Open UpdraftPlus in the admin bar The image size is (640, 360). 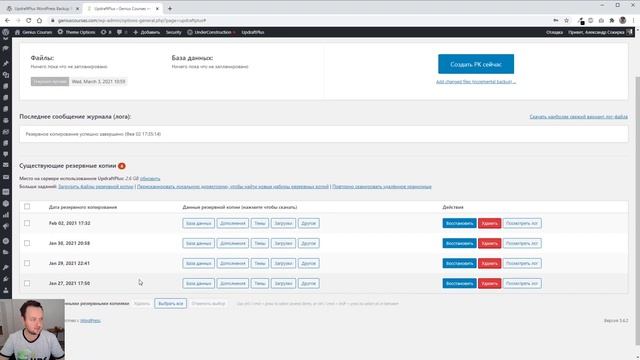[x=253, y=32]
